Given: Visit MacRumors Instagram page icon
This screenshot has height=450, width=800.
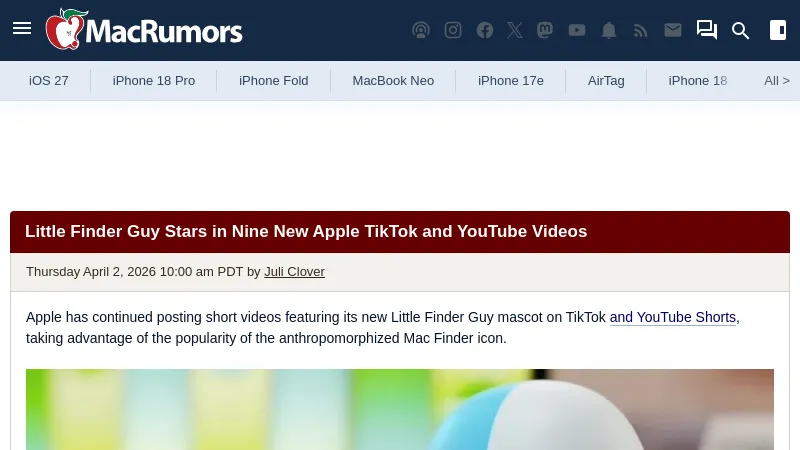Looking at the screenshot, I should tap(453, 30).
